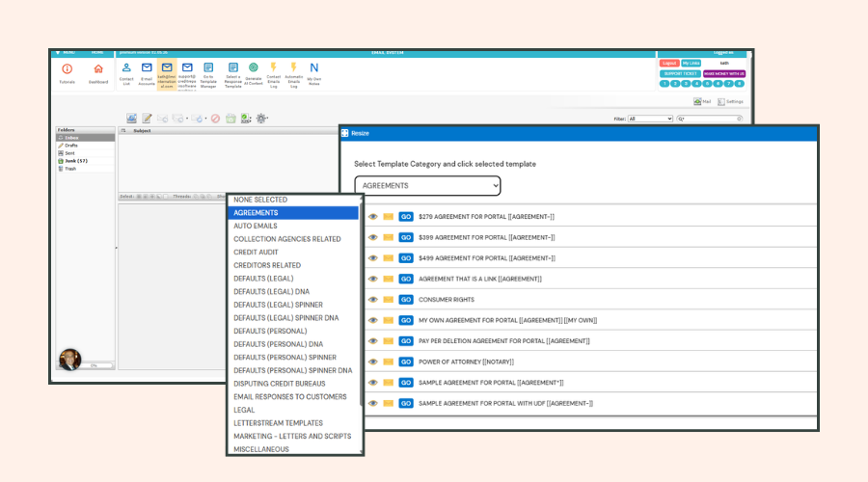This screenshot has width=868, height=482.
Task: Go to Template Manager icon
Action: (208, 67)
